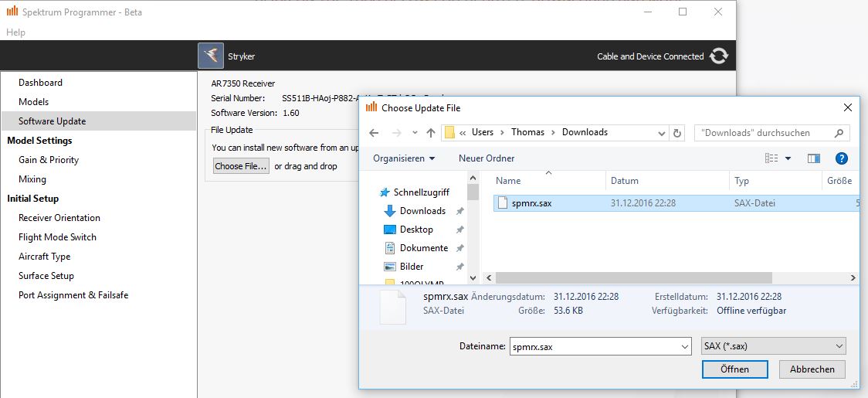Open Port Assignment & Failsafe page
The height and width of the screenshot is (398, 868).
coord(73,295)
